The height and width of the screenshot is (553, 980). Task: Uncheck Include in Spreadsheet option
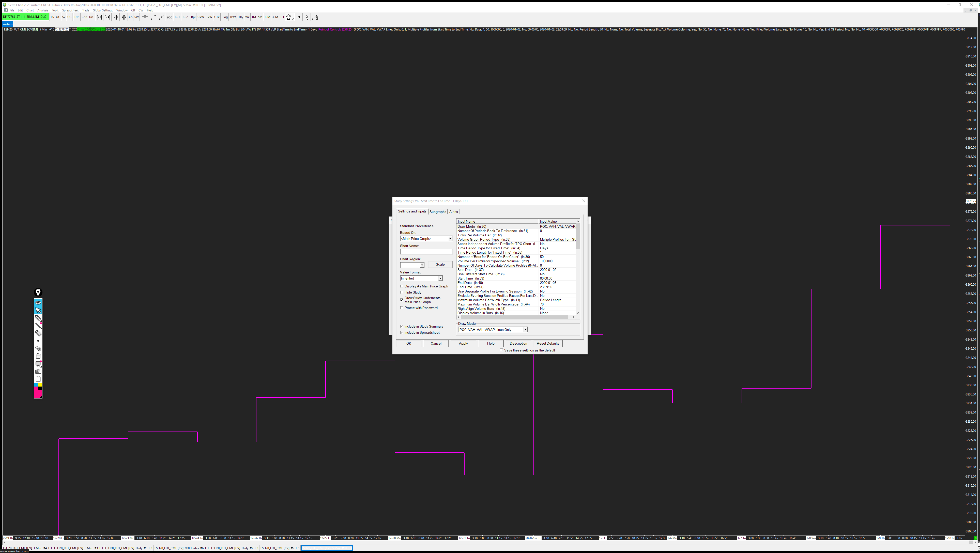click(401, 332)
